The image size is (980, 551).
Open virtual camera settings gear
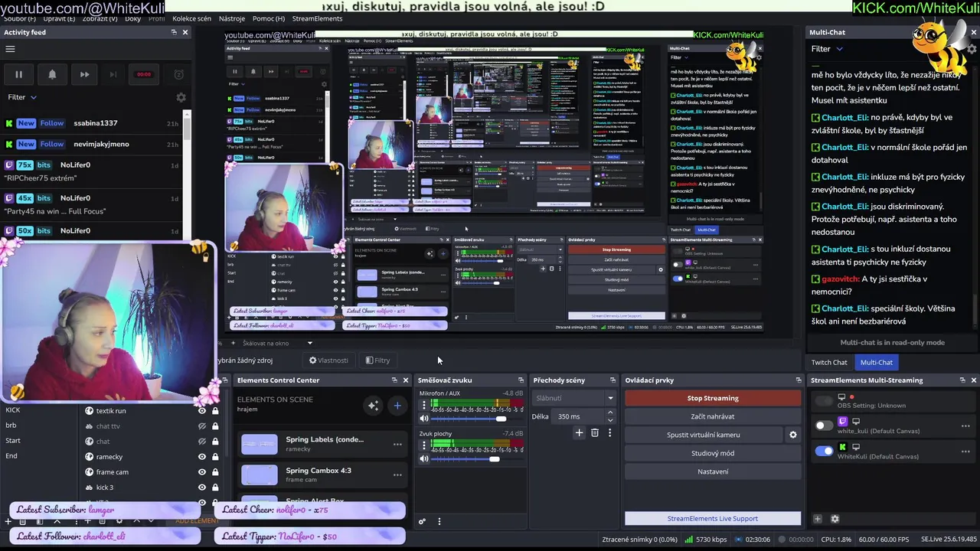coord(793,435)
